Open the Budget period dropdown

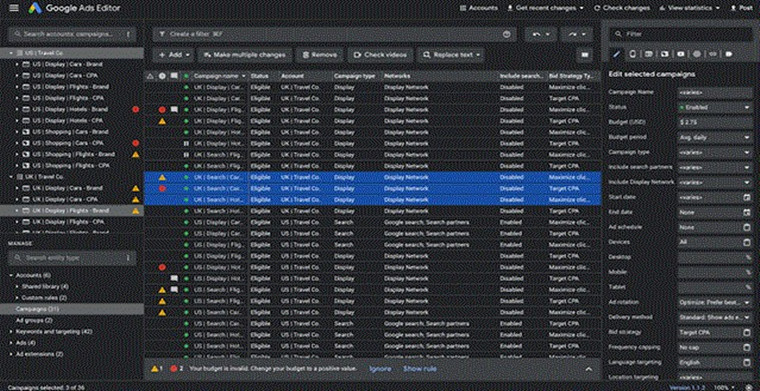click(x=715, y=137)
